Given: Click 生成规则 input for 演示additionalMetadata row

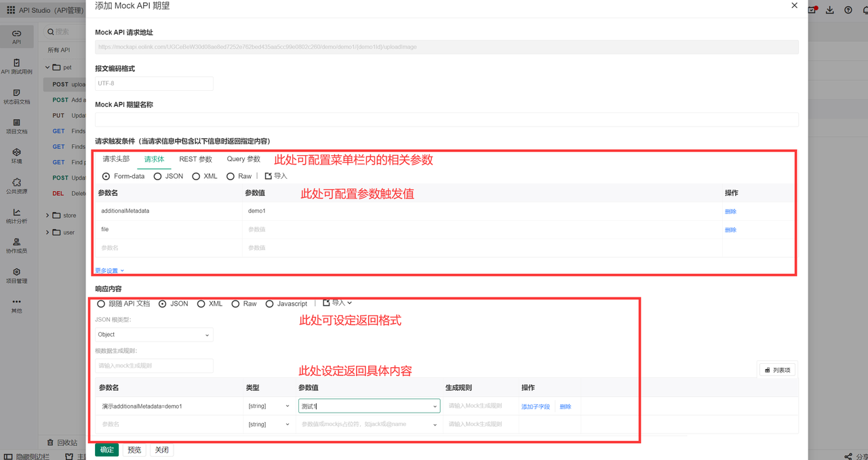Looking at the screenshot, I should 480,406.
